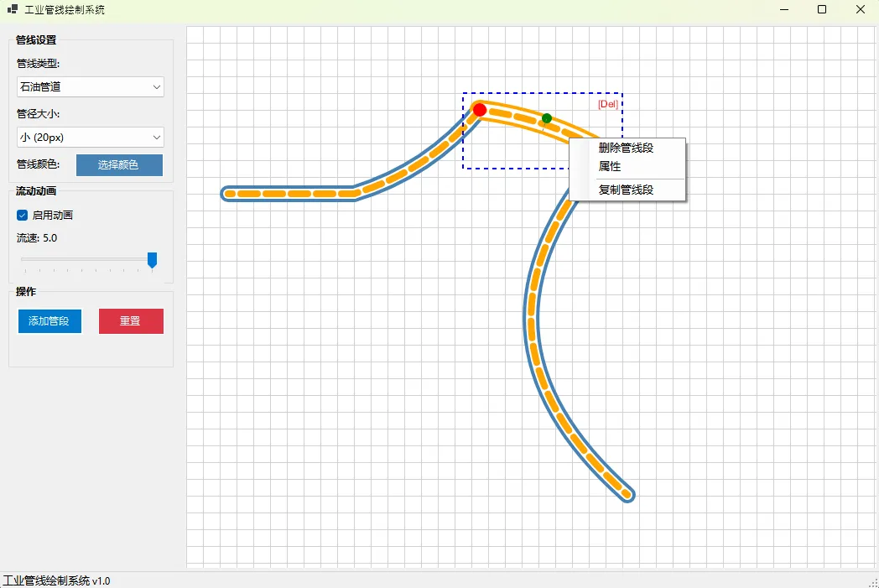Pick 复制管线段 from the context menu
The height and width of the screenshot is (588, 879).
click(626, 190)
